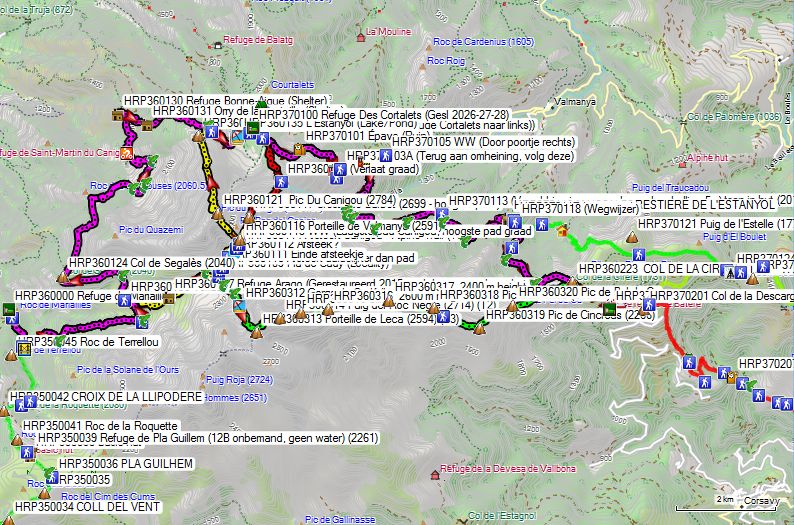Click the hut icon beside Refuge de Balatg

point(218,46)
